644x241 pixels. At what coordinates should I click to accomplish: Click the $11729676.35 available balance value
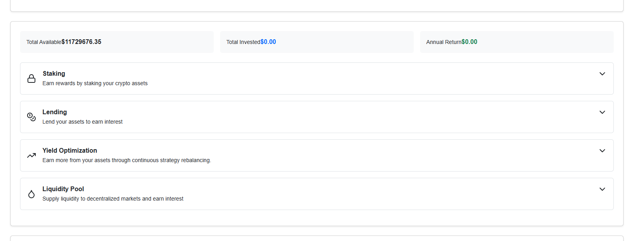point(81,42)
